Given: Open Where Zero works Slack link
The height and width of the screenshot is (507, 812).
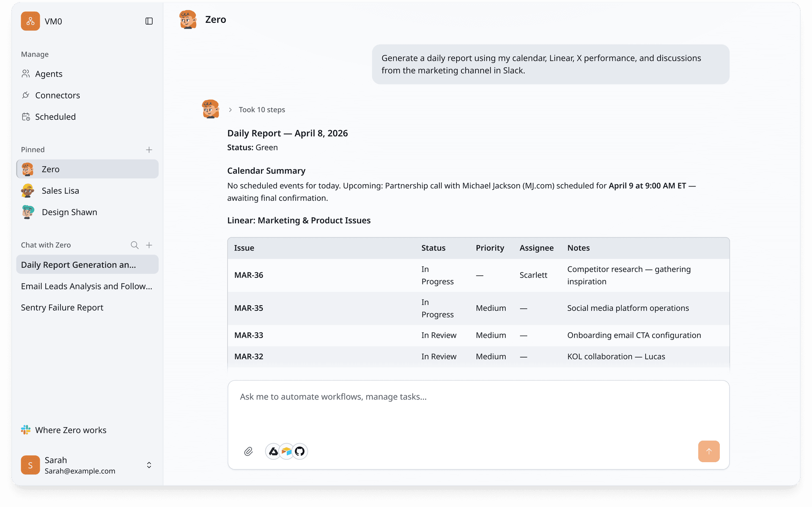Looking at the screenshot, I should (70, 430).
